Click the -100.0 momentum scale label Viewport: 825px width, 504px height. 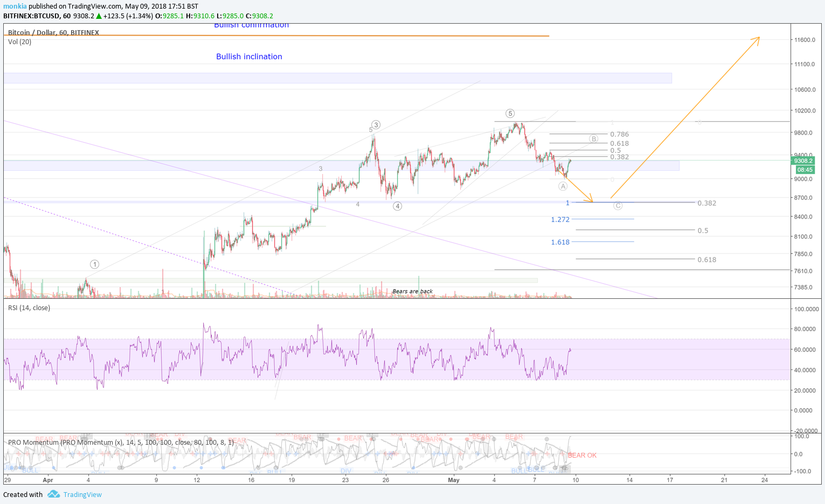802,472
